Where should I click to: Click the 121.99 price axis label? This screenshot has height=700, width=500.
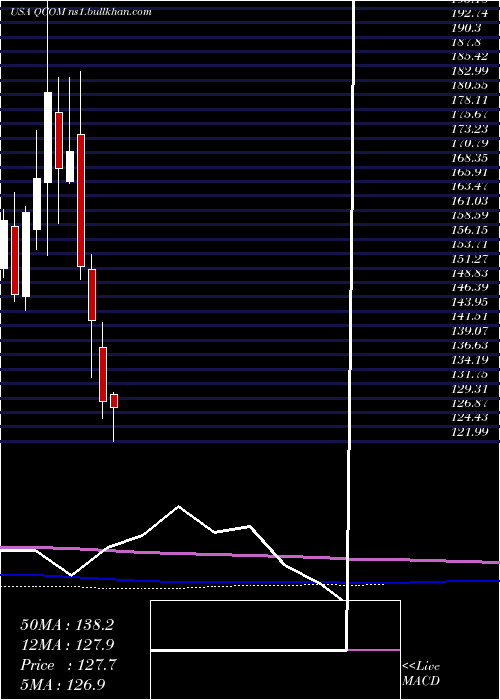coord(470,432)
